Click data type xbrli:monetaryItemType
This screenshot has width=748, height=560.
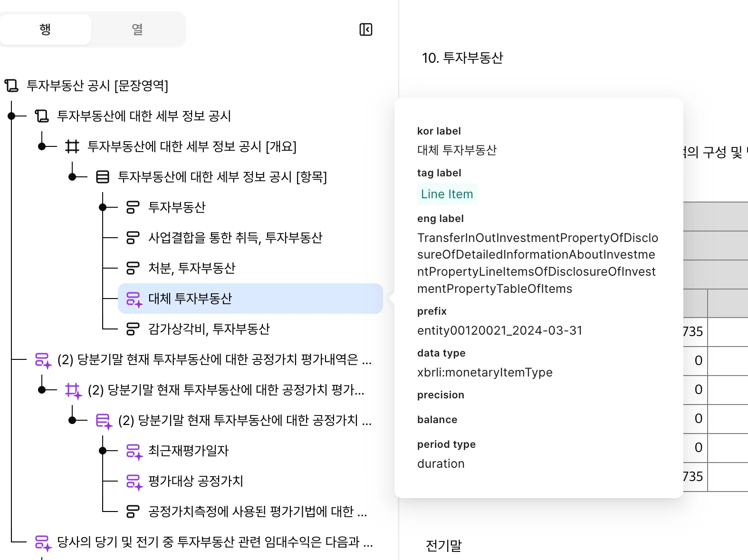coord(485,372)
